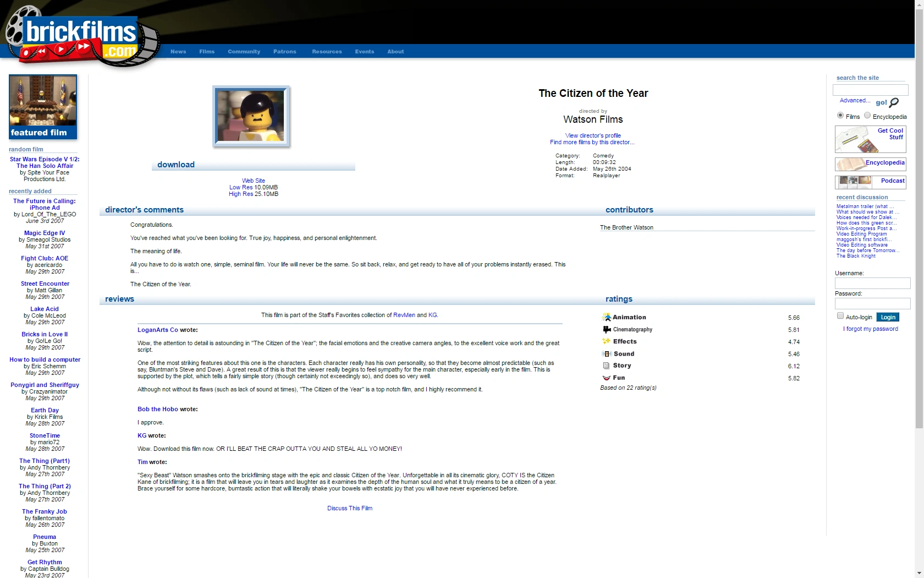Open the News menu
The width and height of the screenshot is (924, 578).
click(178, 52)
